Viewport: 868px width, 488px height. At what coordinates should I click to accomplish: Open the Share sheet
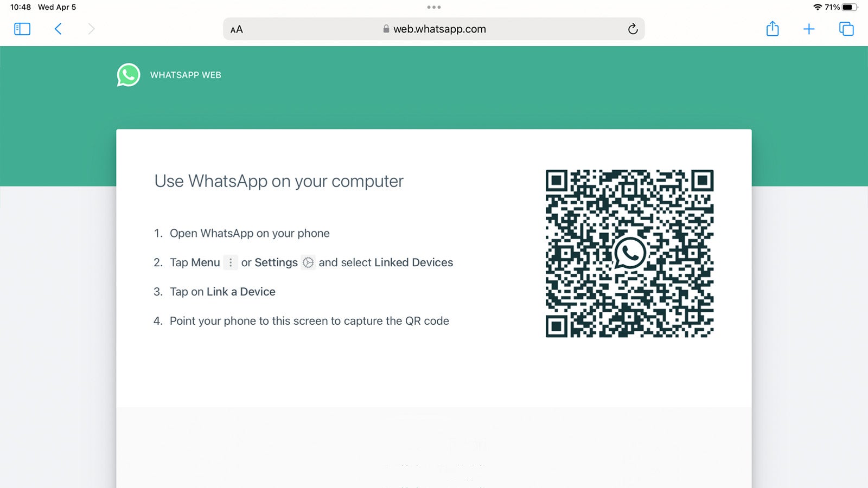[x=773, y=28]
